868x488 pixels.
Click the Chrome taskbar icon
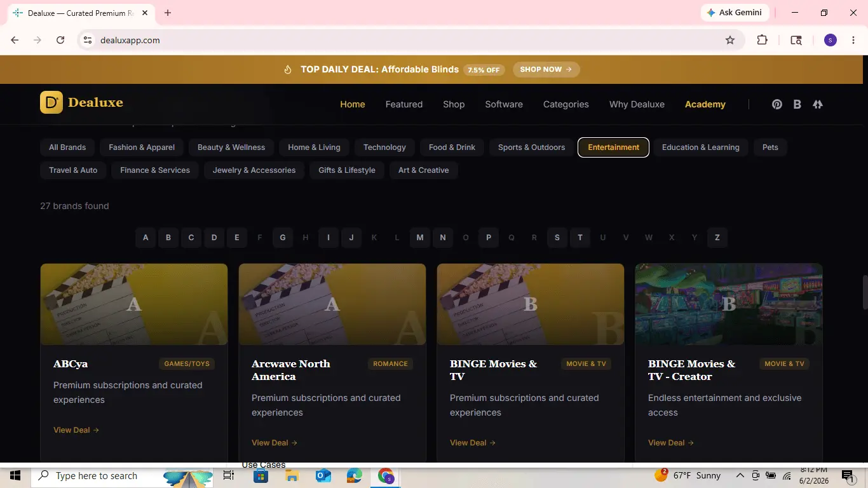coord(386,475)
